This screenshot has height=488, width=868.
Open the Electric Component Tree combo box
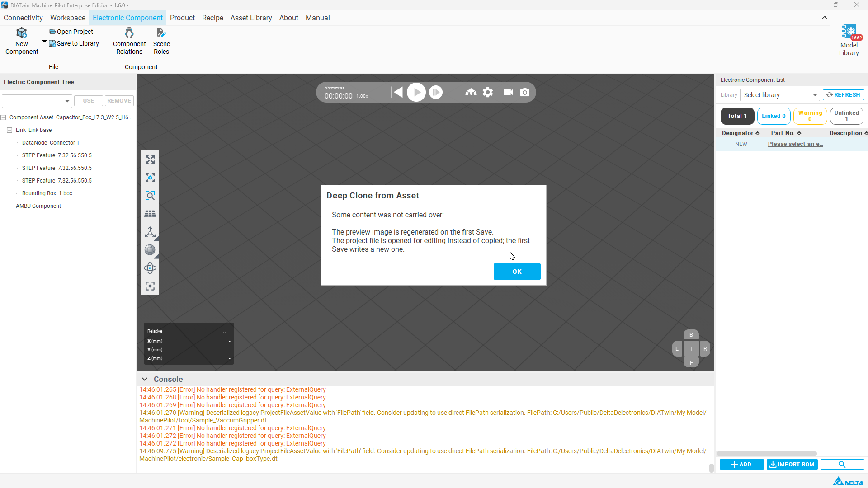point(37,101)
